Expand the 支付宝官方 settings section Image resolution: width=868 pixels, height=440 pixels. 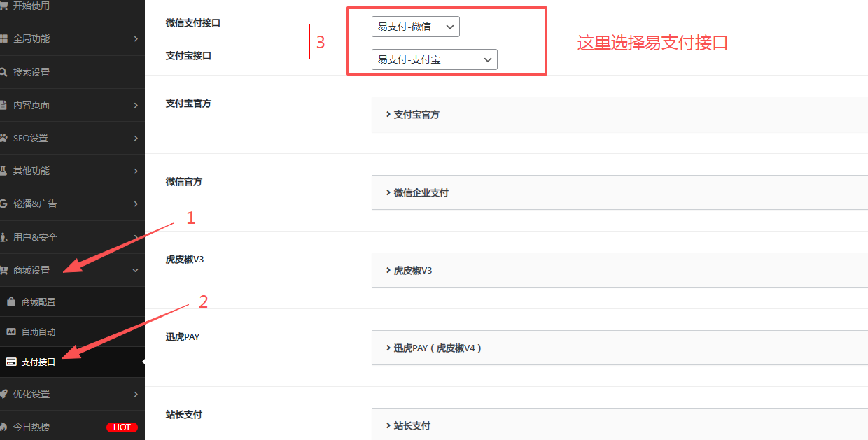click(416, 115)
